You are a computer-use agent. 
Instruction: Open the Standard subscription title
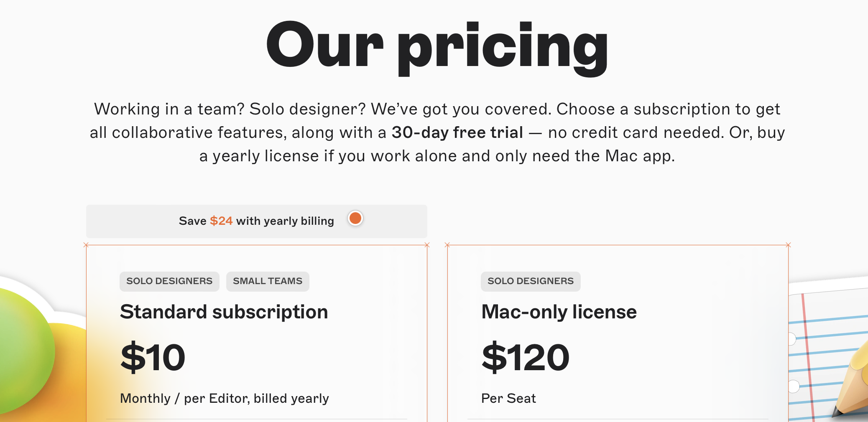tap(224, 312)
